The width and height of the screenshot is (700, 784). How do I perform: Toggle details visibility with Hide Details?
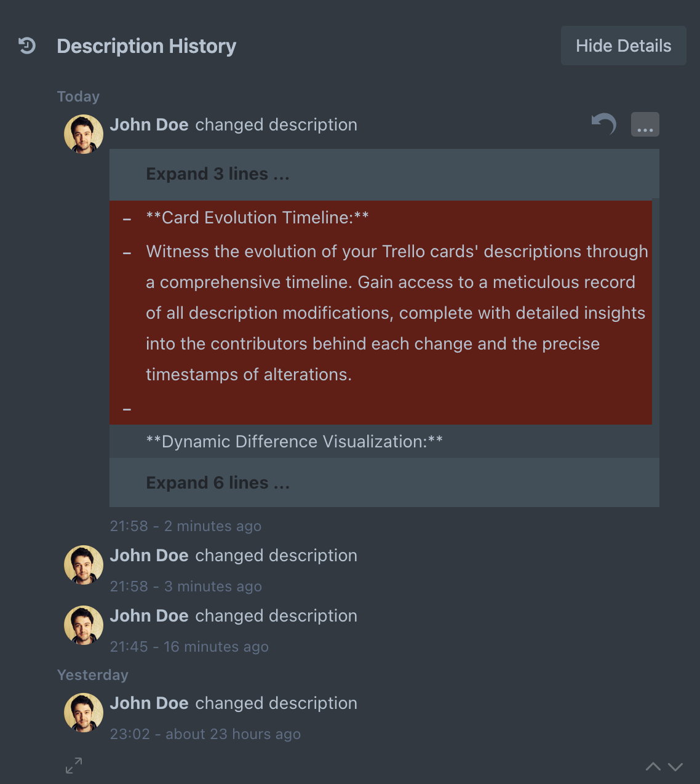(623, 45)
